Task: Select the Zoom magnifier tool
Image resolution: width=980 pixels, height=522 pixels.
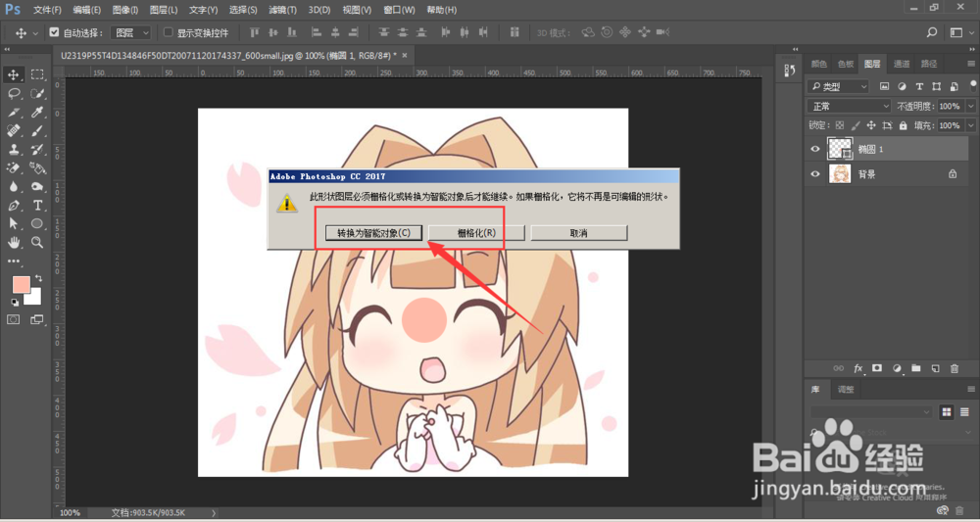Action: point(37,242)
